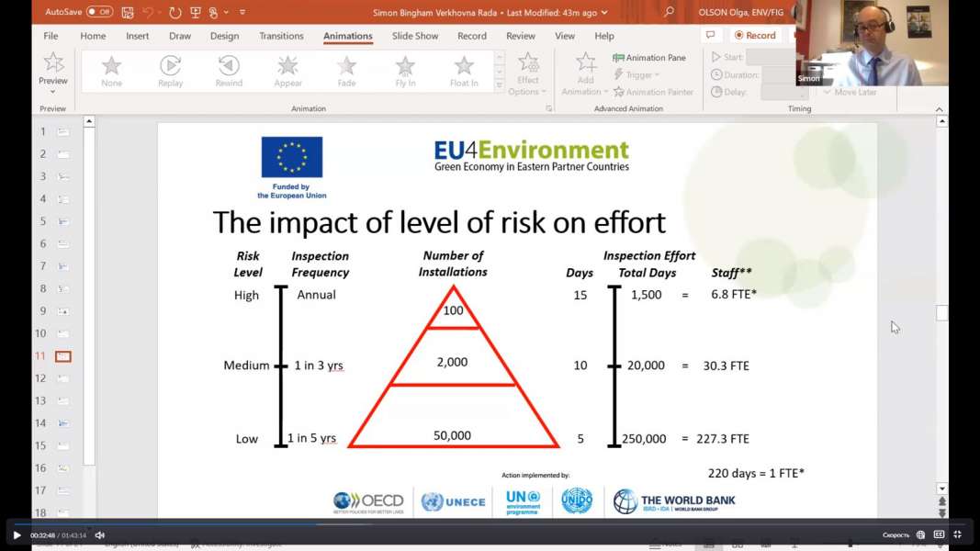Select slide 11 thumbnail in slide panel

coord(63,356)
